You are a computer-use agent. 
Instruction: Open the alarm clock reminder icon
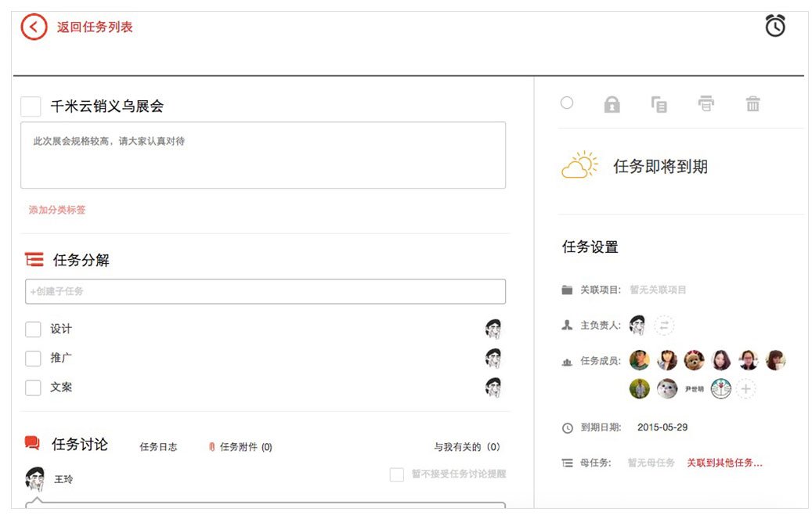775,26
